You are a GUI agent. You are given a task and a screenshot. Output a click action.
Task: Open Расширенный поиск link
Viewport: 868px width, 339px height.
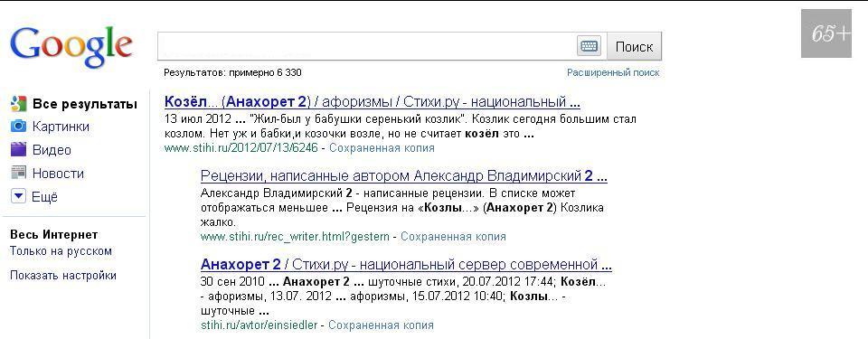click(613, 72)
